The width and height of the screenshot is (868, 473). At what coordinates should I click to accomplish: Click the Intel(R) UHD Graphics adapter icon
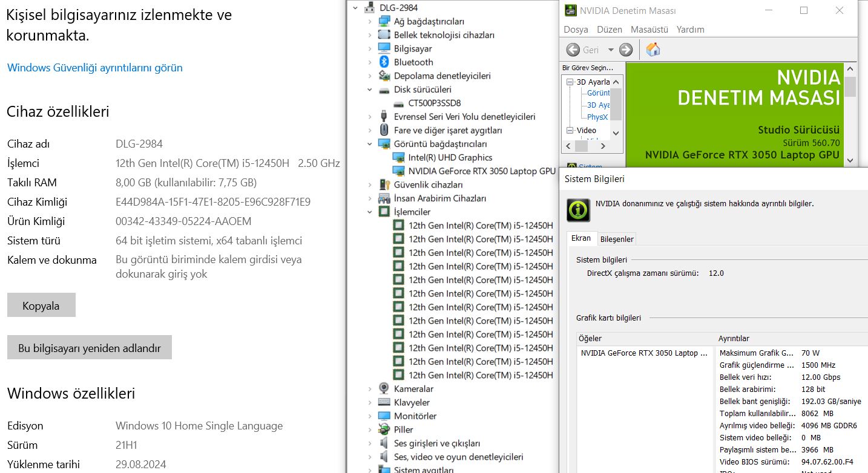coord(398,157)
